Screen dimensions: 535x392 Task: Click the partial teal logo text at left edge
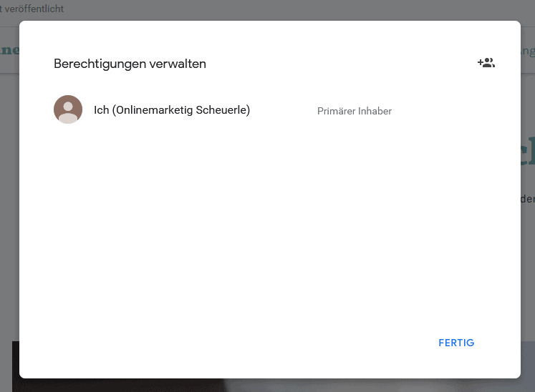tap(9, 50)
